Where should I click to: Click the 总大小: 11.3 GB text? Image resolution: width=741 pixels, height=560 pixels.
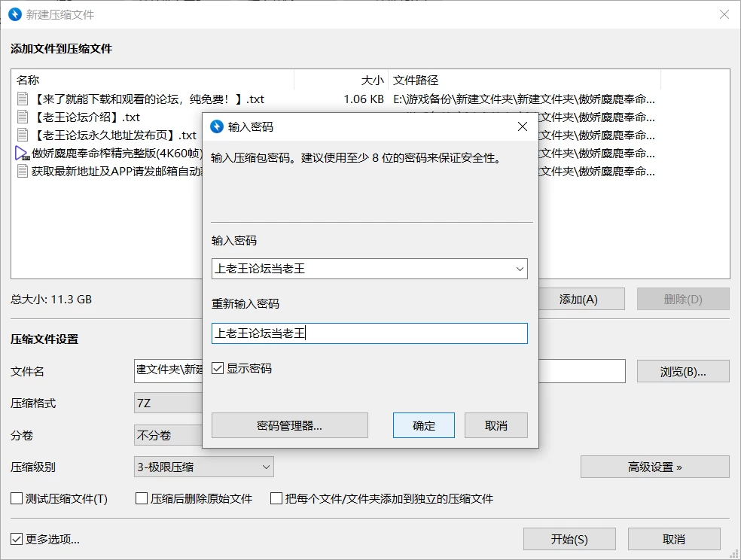[x=51, y=300]
